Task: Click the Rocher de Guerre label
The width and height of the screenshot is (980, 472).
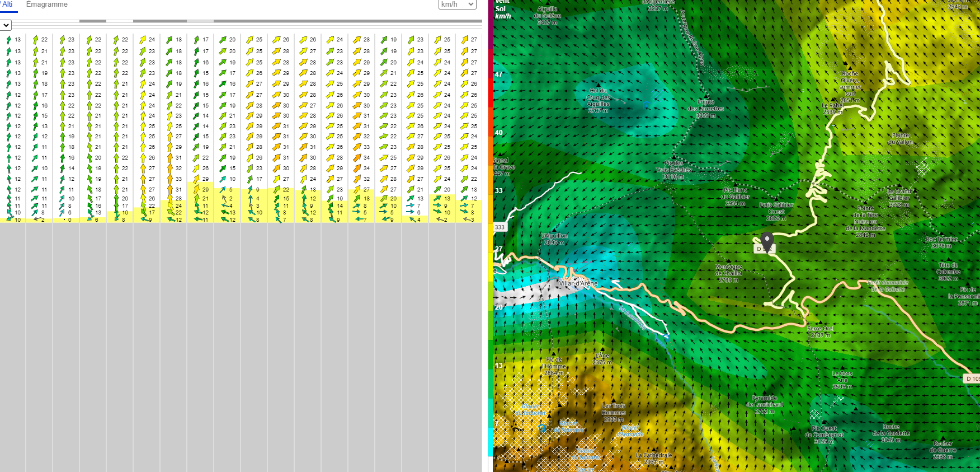Action: (x=943, y=450)
